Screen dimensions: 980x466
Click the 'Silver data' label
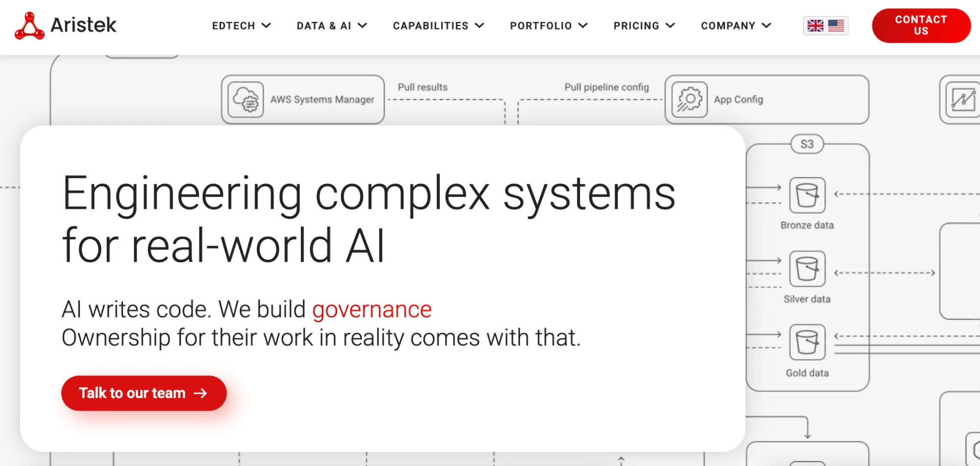807,299
